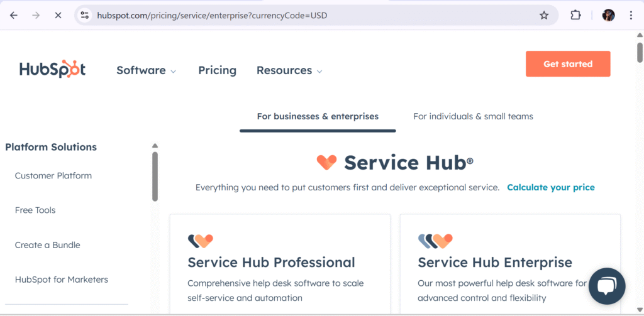Go back with the browser back arrow
The image size is (644, 316).
coord(14,15)
